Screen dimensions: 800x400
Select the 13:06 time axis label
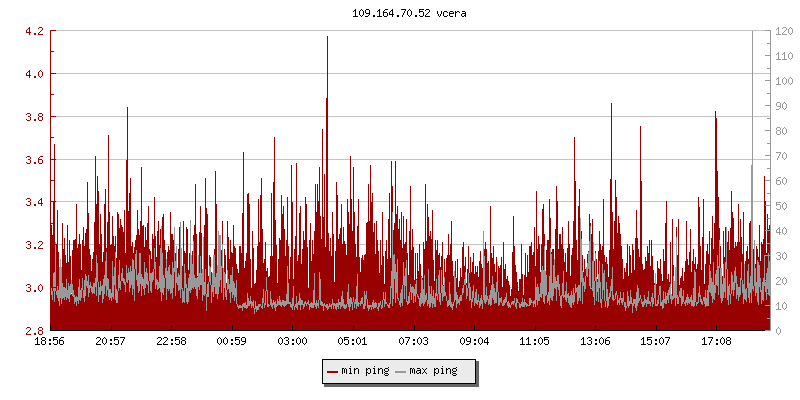point(595,342)
